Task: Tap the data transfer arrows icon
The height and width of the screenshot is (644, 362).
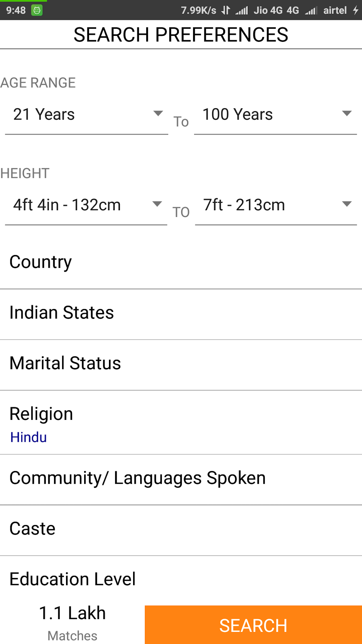Action: (x=225, y=10)
